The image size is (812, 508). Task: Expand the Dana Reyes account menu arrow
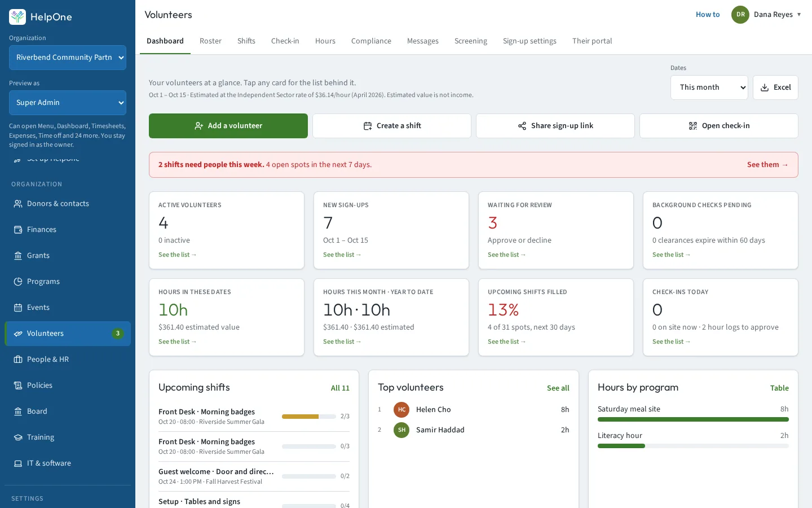pyautogui.click(x=799, y=15)
